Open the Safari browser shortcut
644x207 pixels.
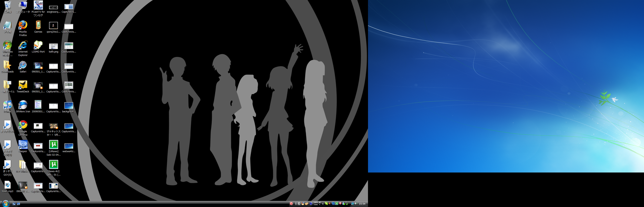click(x=23, y=65)
